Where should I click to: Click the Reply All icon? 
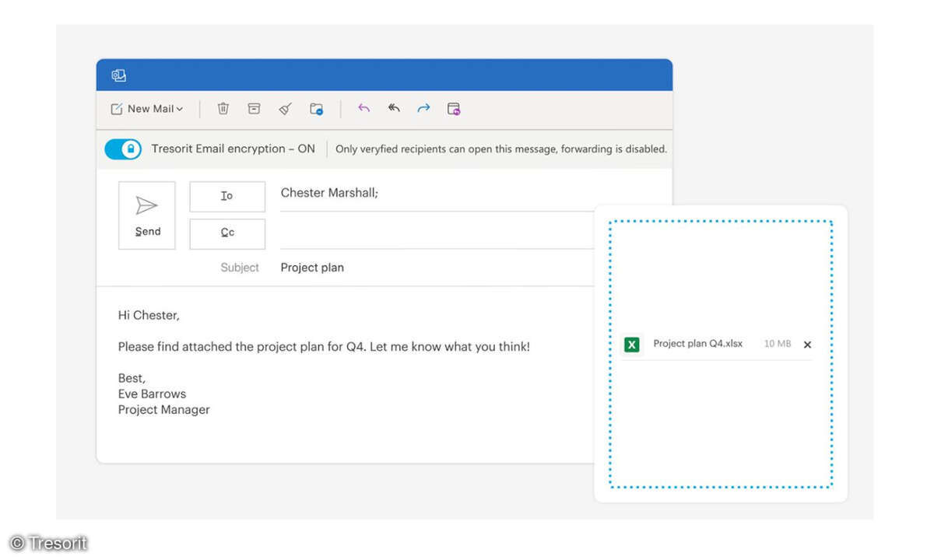pyautogui.click(x=394, y=108)
